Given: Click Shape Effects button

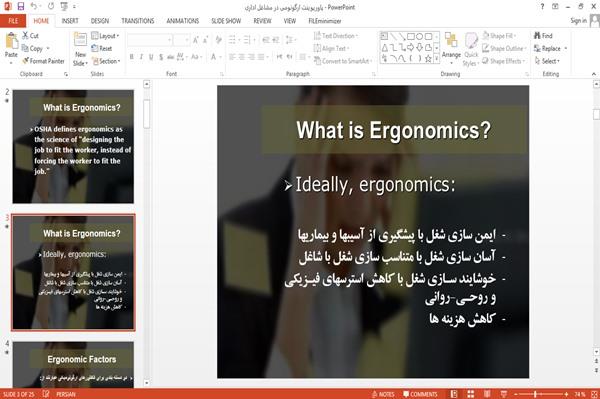Looking at the screenshot, I should pos(504,61).
